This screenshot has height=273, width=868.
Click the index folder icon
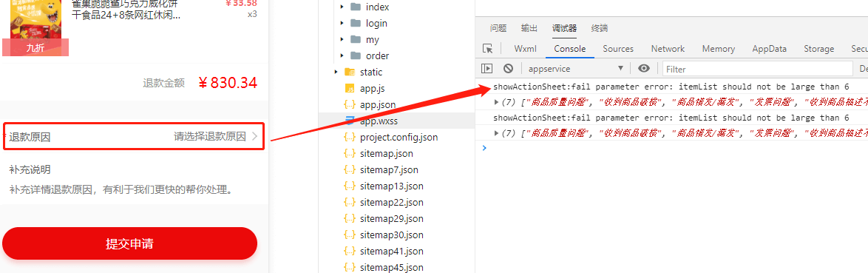356,7
